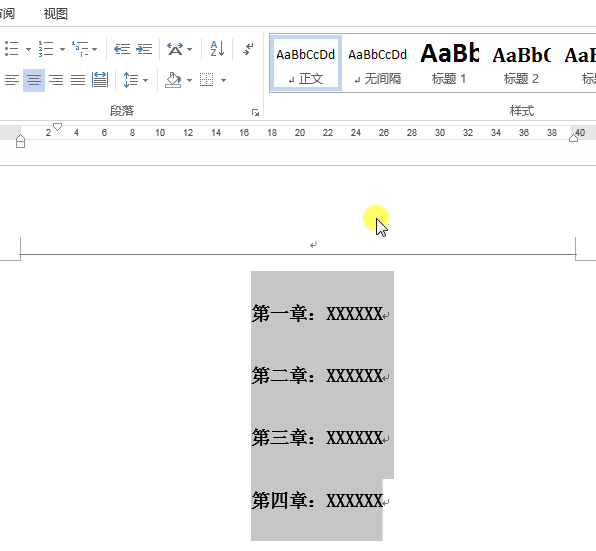596x551 pixels.
Task: Toggle justify alignment
Action: tap(78, 80)
